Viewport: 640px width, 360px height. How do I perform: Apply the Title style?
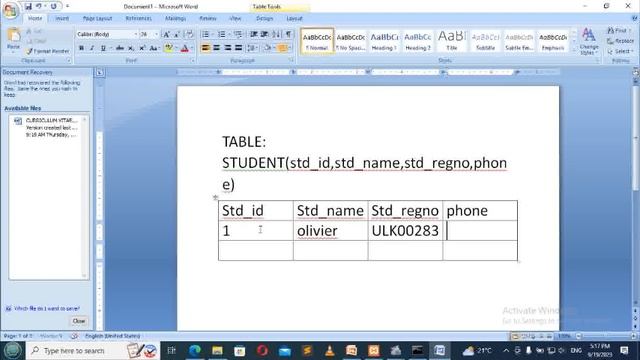[x=452, y=41]
